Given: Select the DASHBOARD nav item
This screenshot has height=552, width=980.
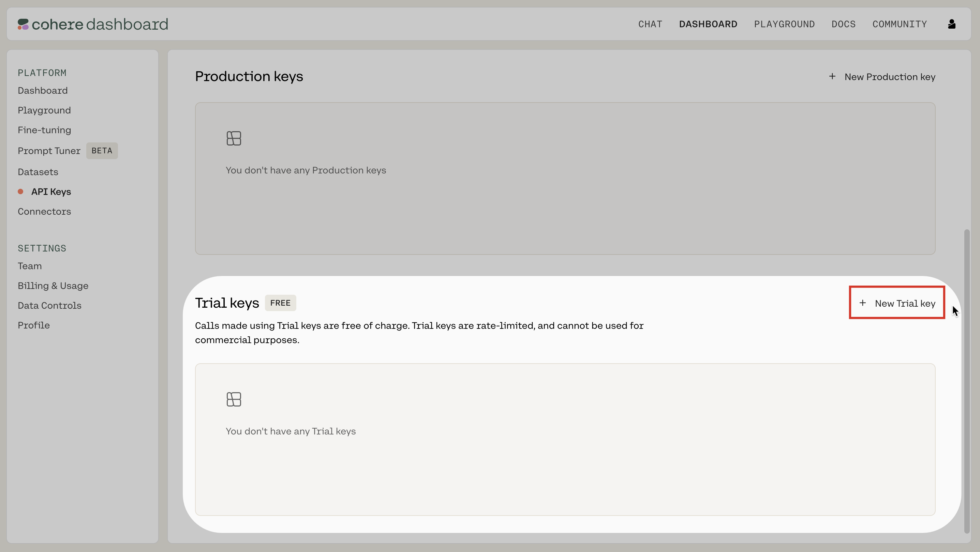Looking at the screenshot, I should 708,24.
